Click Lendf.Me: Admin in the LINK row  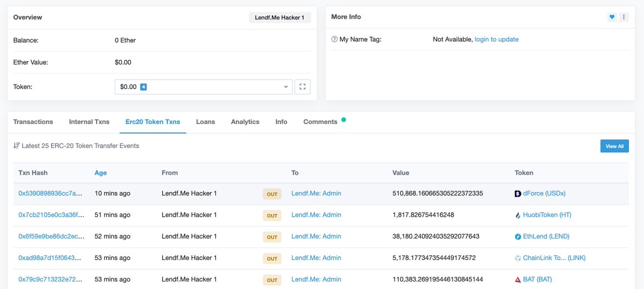(x=316, y=257)
